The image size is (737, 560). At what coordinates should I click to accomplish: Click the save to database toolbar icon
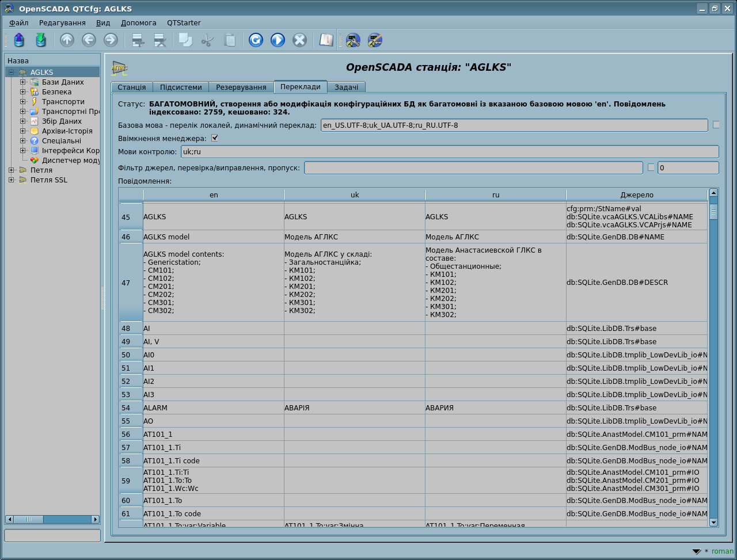(x=40, y=40)
